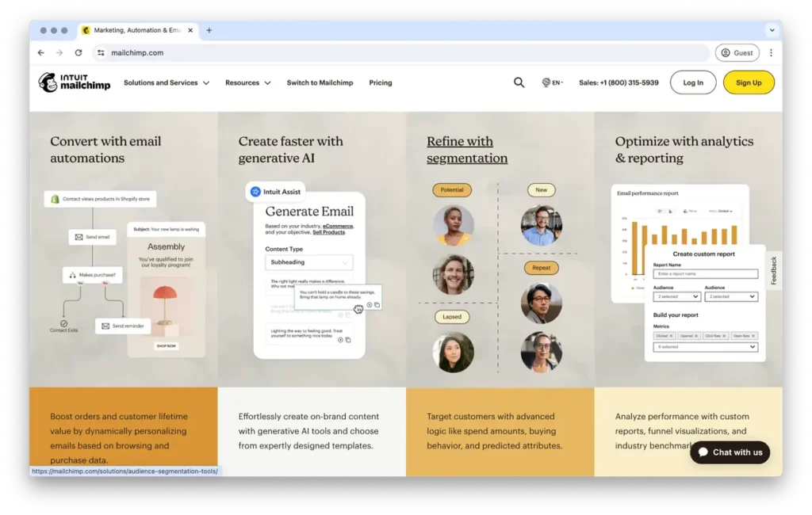The height and width of the screenshot is (515, 812).
Task: Show the browser tab search chevron
Action: 772,30
